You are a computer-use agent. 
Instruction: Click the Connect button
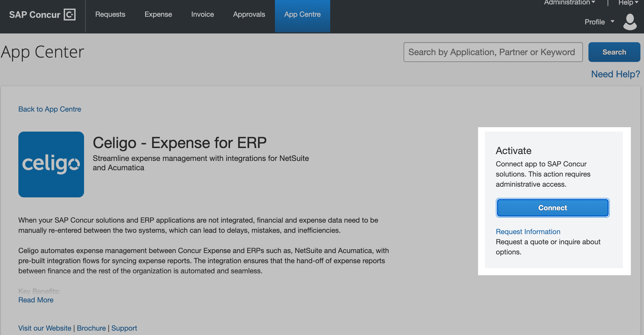553,208
